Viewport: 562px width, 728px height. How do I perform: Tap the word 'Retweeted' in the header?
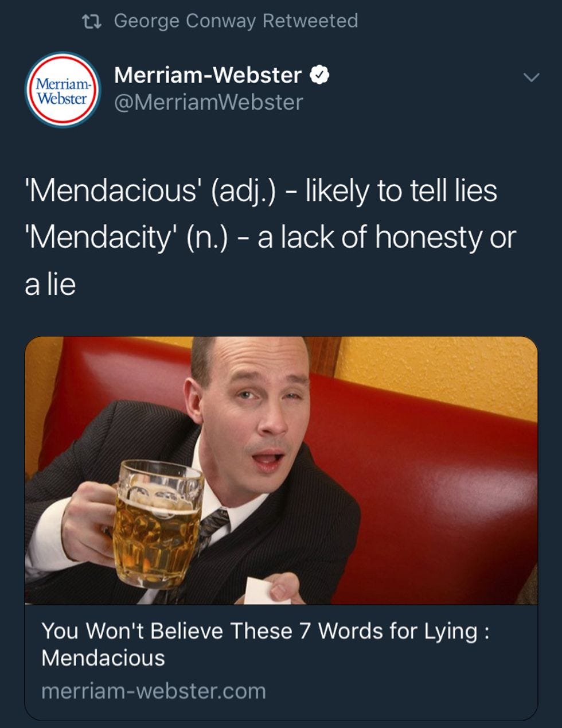pyautogui.click(x=310, y=21)
